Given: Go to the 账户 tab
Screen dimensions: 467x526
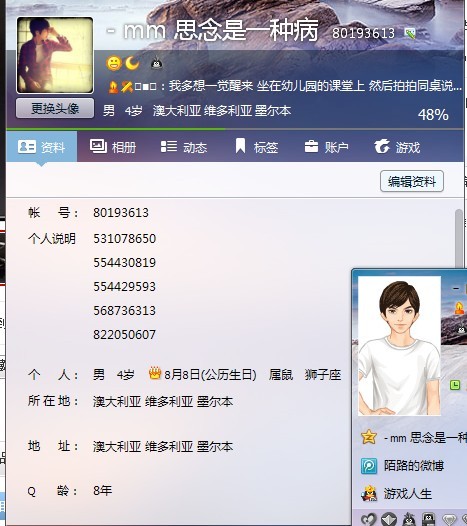Looking at the screenshot, I should [x=326, y=147].
